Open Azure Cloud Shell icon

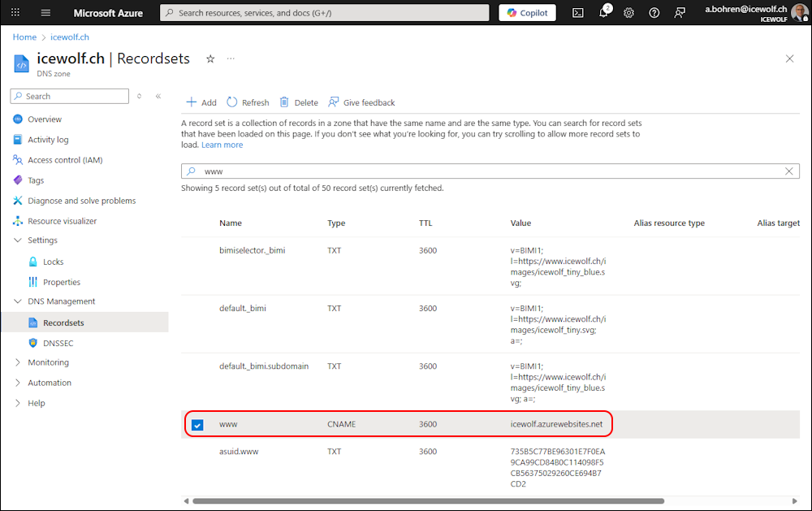click(x=578, y=13)
